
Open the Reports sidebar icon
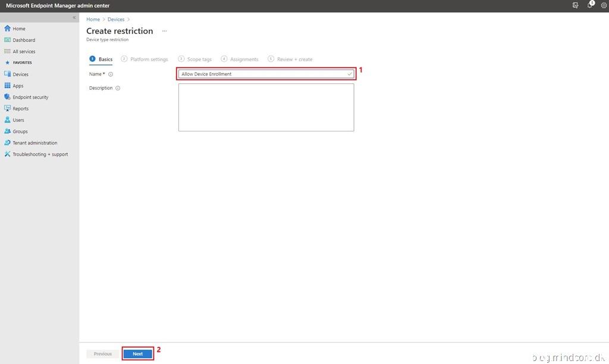coord(8,108)
